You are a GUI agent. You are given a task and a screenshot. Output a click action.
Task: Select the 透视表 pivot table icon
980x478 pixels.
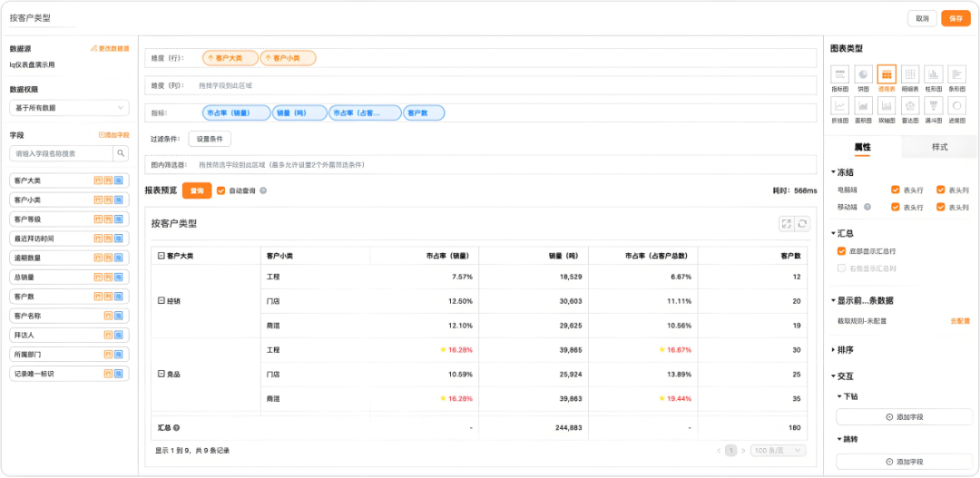pos(887,74)
